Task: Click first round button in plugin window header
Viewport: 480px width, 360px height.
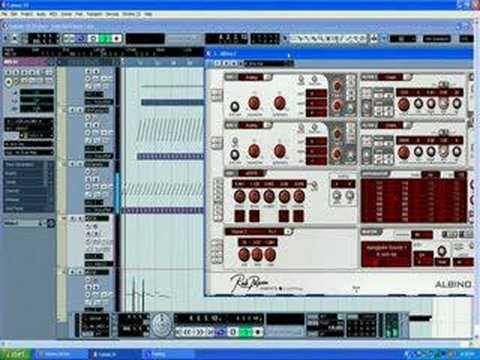Action: click(x=218, y=63)
